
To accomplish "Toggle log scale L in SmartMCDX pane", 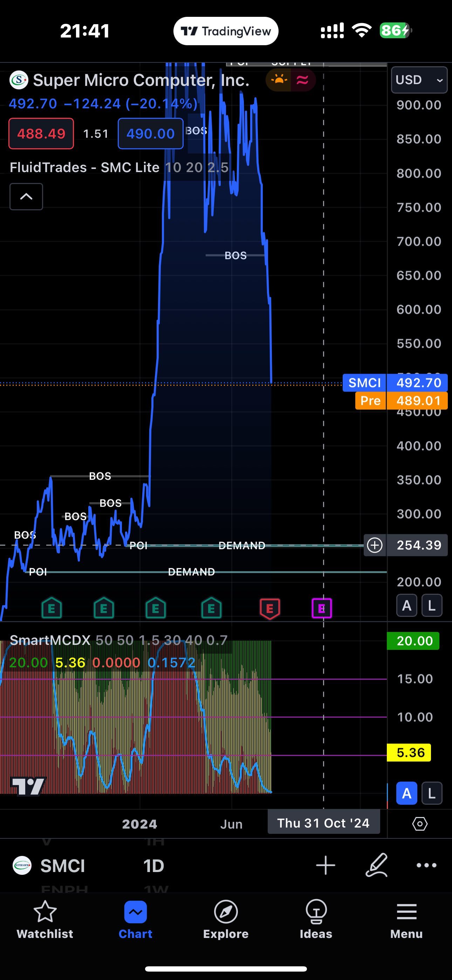I will click(x=431, y=793).
